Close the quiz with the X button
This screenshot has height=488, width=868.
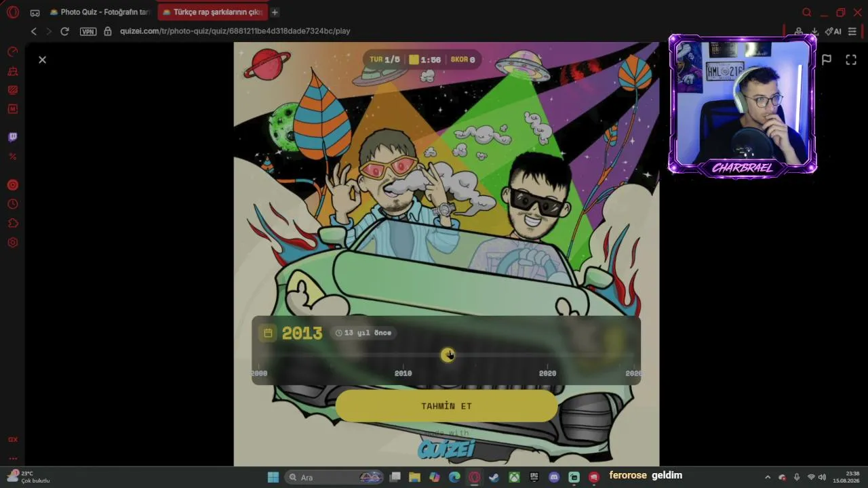point(42,60)
